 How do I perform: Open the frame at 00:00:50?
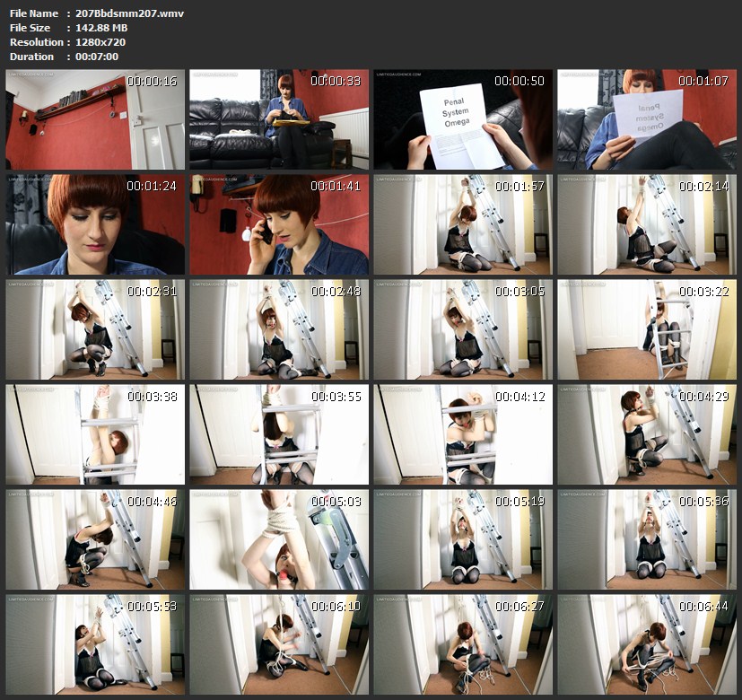pyautogui.click(x=463, y=119)
